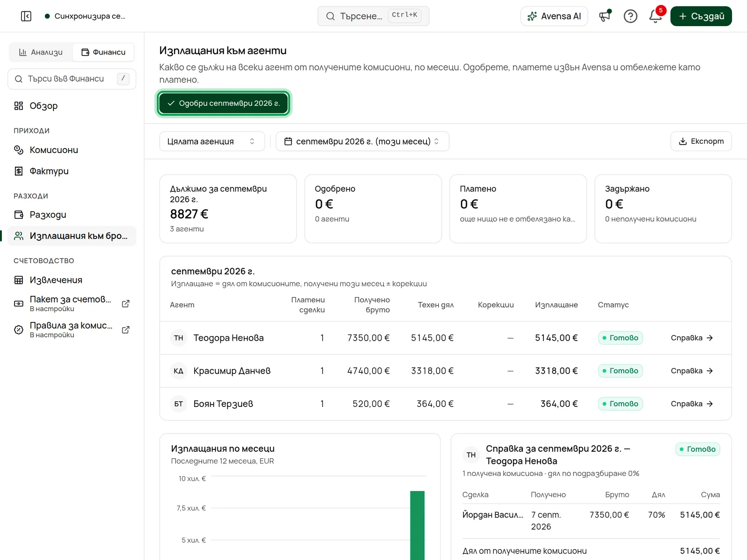The image size is (747, 560).
Task: Open Справка for Теодора Ненова
Action: (x=692, y=338)
